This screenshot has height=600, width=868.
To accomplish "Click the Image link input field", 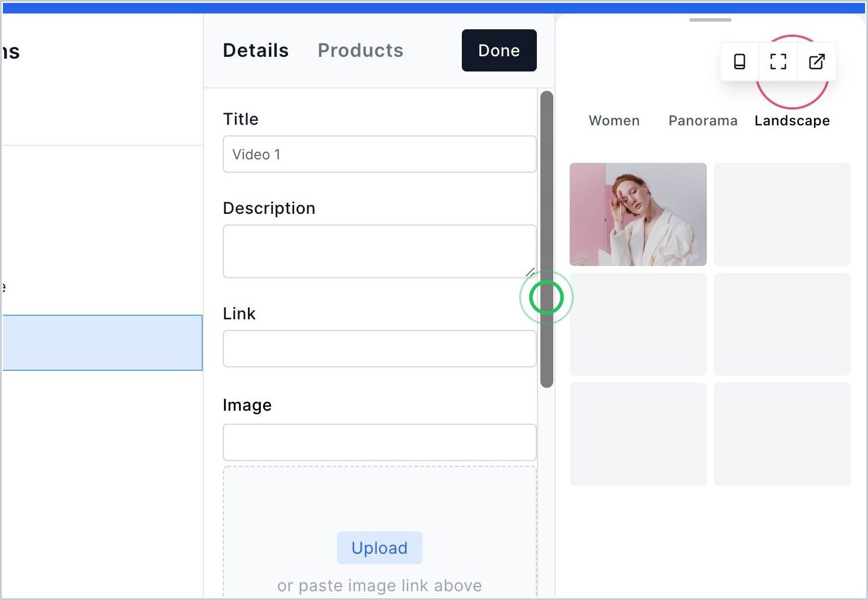I will pyautogui.click(x=380, y=442).
